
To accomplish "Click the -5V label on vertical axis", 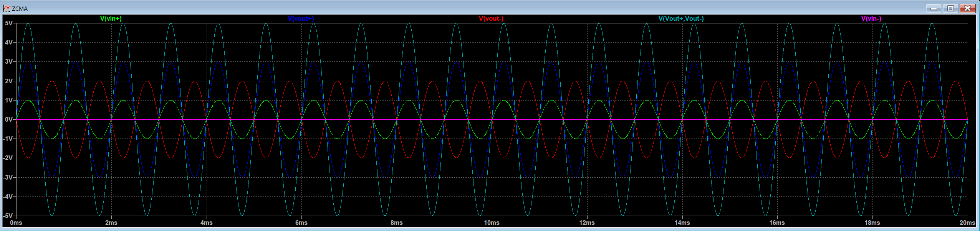I will point(8,216).
